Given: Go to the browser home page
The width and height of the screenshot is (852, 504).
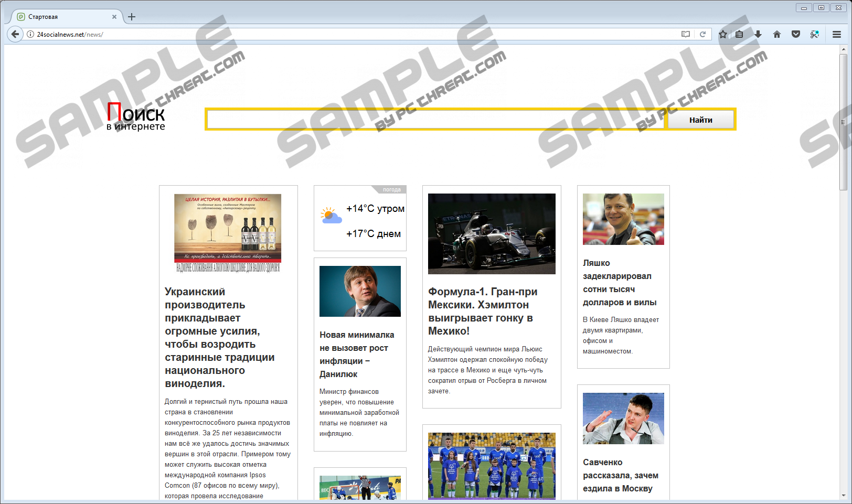Looking at the screenshot, I should (777, 34).
